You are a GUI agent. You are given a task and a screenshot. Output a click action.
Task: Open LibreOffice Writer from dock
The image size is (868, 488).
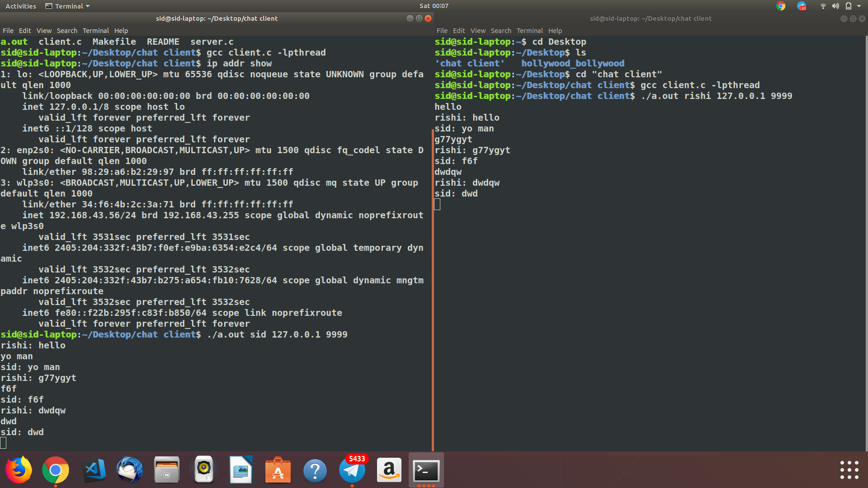(241, 470)
